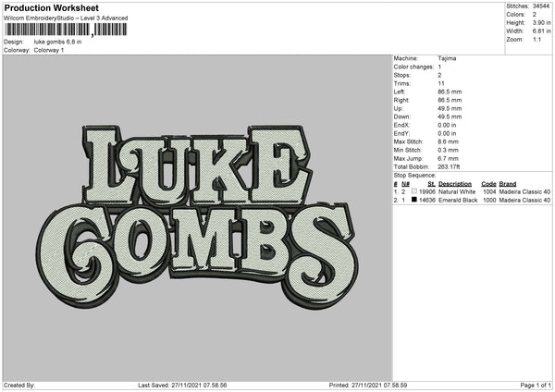Click the 'EndX:' label
The height and width of the screenshot is (392, 555).
pos(401,125)
